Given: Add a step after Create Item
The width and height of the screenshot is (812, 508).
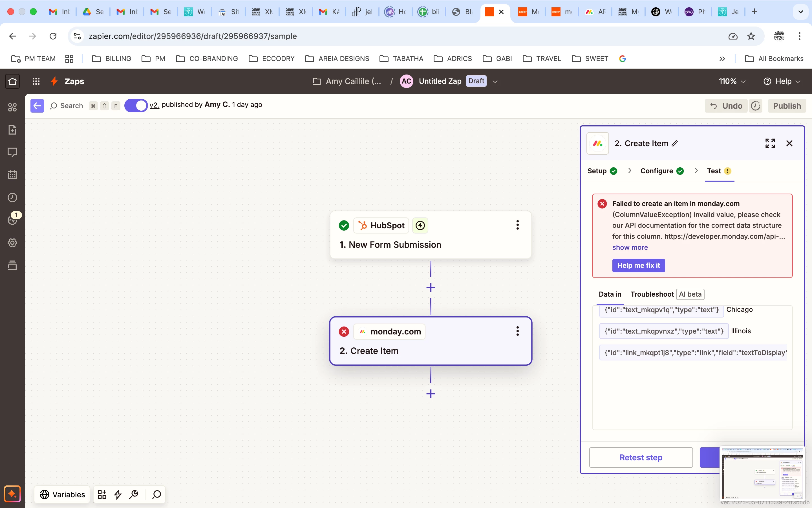Looking at the screenshot, I should [x=431, y=394].
